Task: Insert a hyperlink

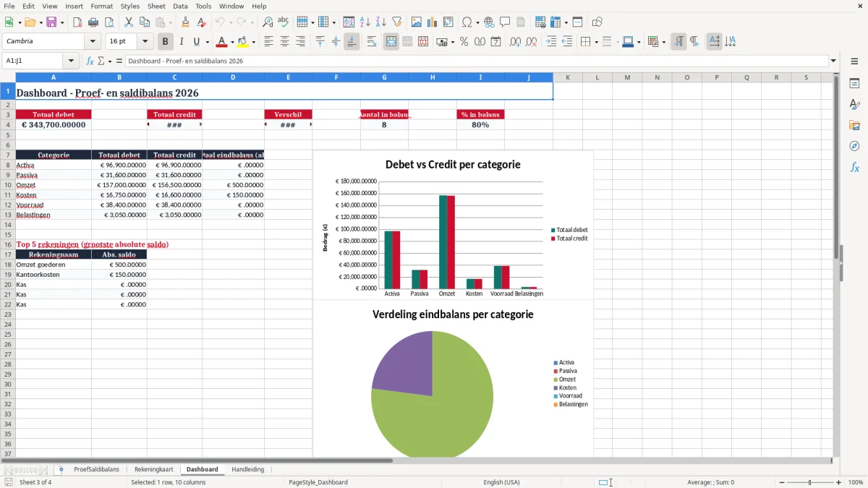Action: tap(489, 22)
